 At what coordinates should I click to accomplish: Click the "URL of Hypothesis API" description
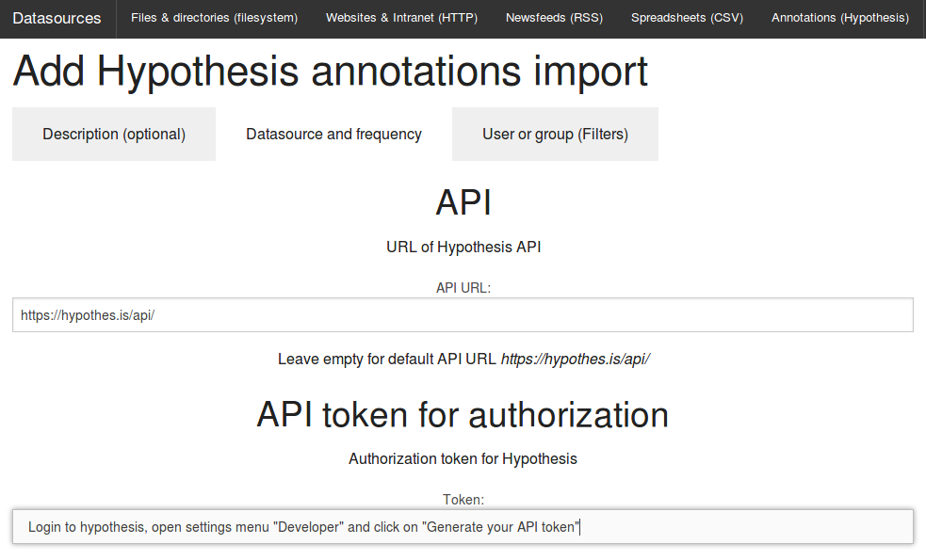[x=463, y=247]
